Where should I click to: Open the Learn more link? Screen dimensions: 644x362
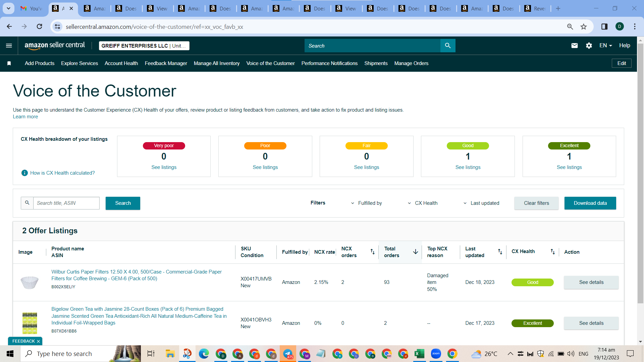pyautogui.click(x=25, y=117)
